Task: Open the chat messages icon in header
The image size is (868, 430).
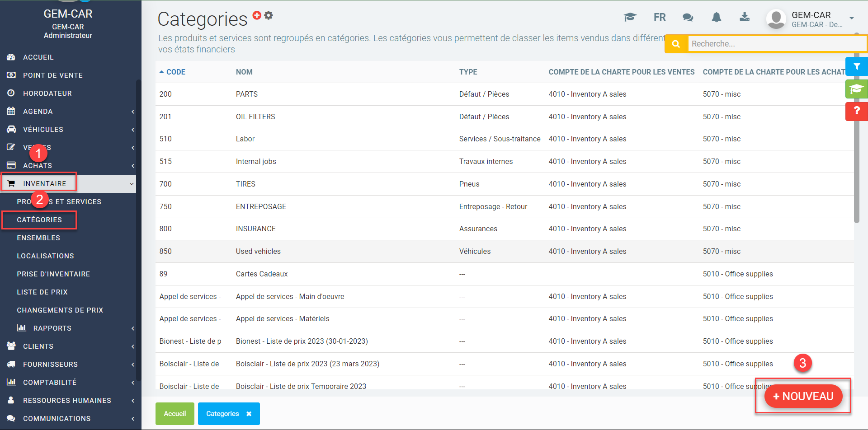Action: point(688,18)
